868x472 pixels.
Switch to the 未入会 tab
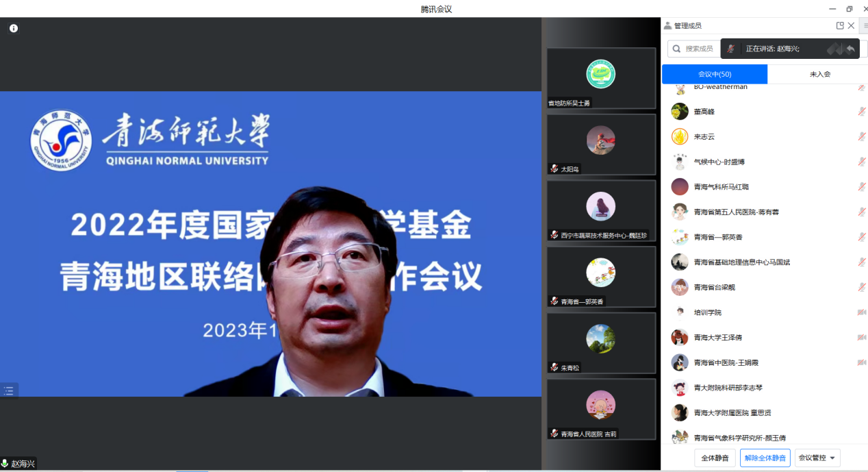pyautogui.click(x=819, y=74)
